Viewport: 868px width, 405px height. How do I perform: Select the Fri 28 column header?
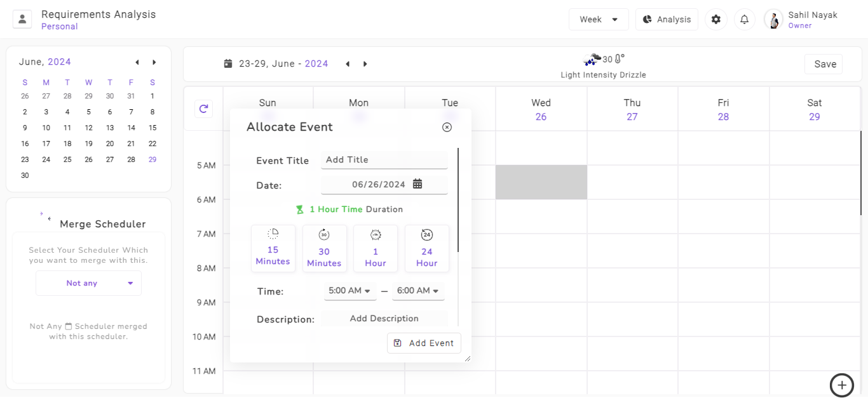(x=724, y=109)
